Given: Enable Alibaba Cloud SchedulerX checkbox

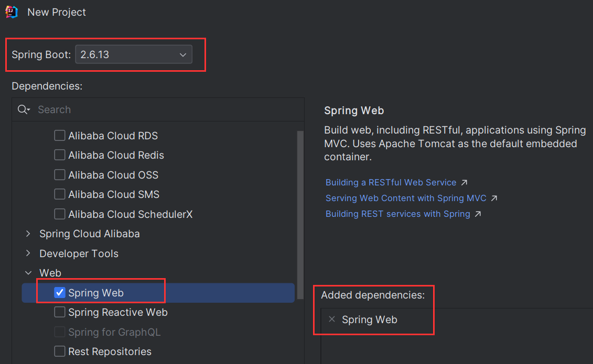Looking at the screenshot, I should pos(60,214).
